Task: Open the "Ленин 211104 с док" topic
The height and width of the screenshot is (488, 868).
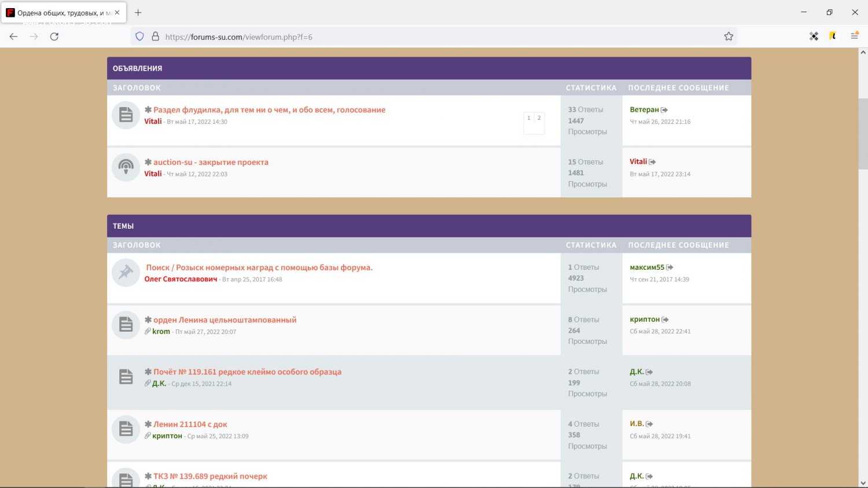Action: [x=190, y=424]
